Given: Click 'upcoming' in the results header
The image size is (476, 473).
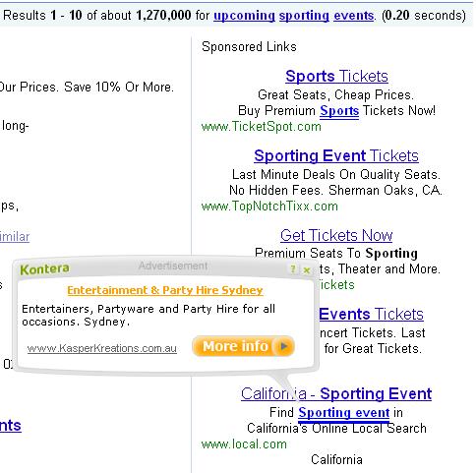Looking at the screenshot, I should [x=244, y=16].
